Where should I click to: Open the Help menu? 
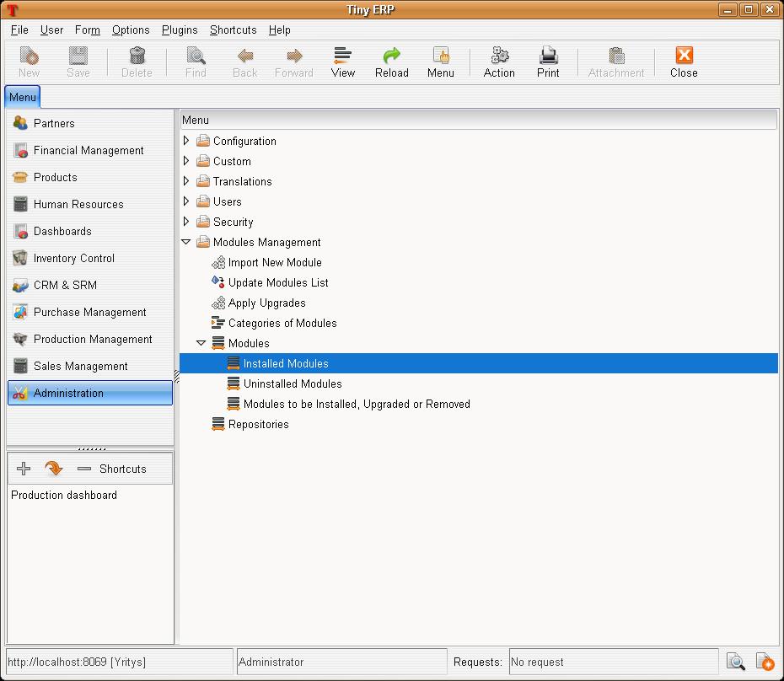click(x=280, y=30)
